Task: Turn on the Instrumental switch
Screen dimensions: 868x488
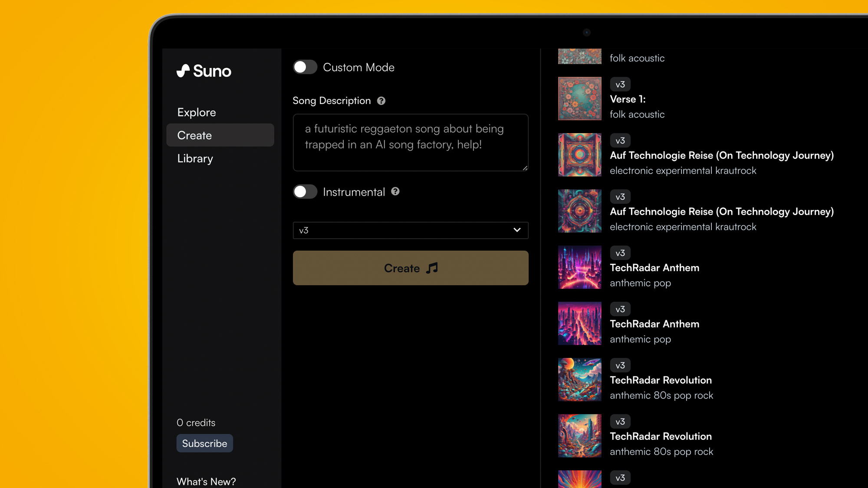Action: click(x=305, y=192)
